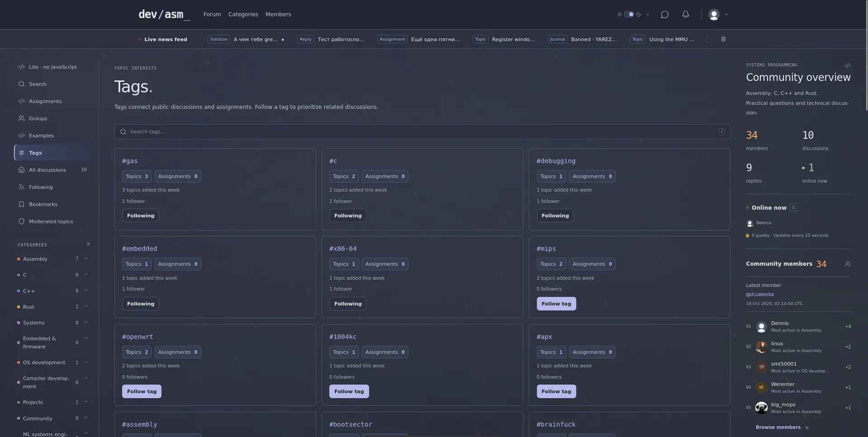Follow the #mips tag
This screenshot has height=437, width=868.
pyautogui.click(x=556, y=304)
